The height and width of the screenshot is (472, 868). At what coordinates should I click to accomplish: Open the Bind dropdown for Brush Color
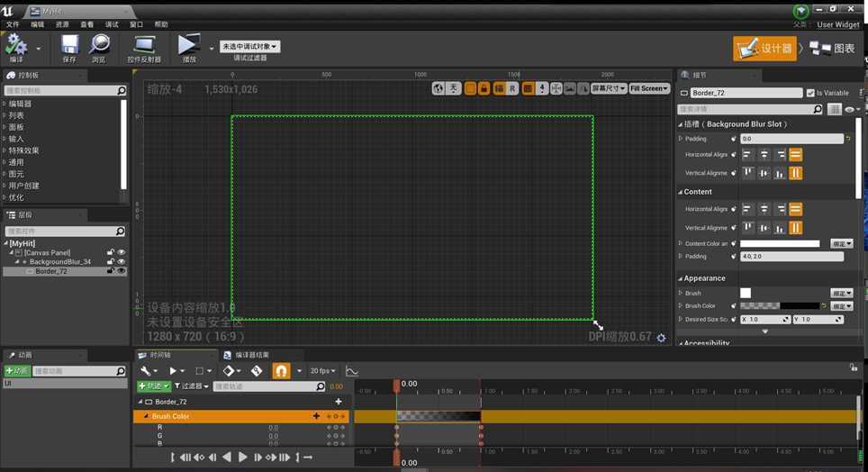click(841, 305)
